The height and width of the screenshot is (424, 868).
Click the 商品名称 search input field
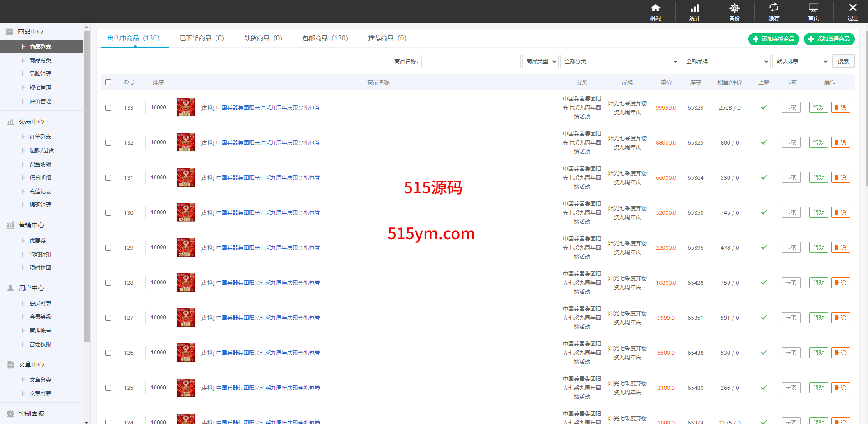point(471,61)
